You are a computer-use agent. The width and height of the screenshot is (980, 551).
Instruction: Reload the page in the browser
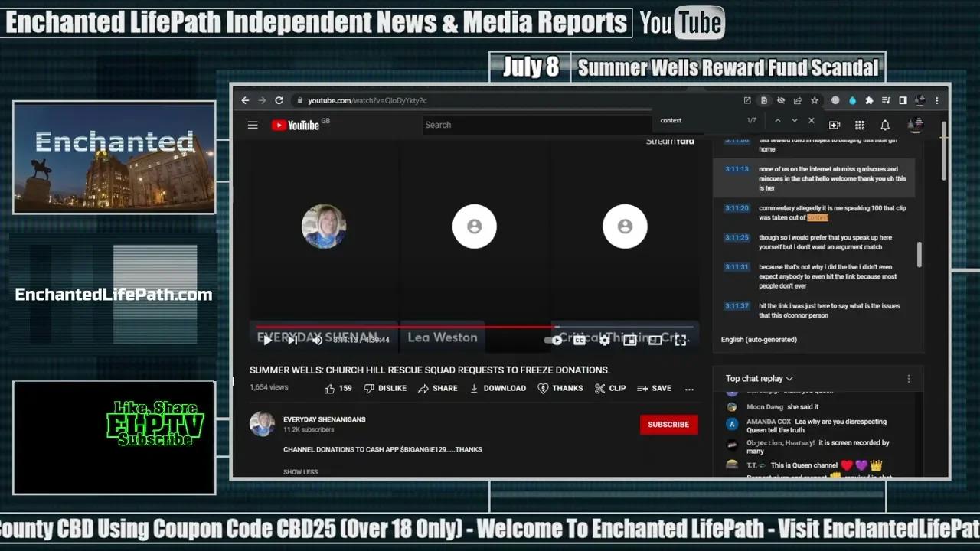[x=279, y=100]
